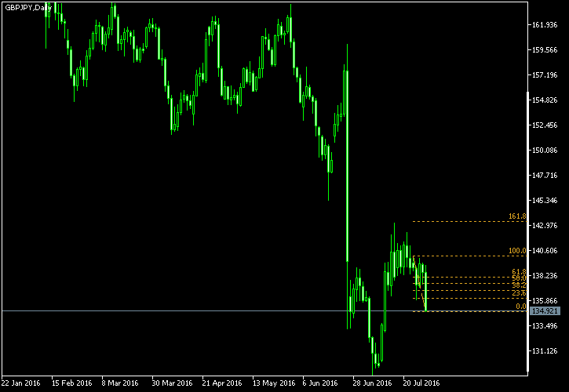
Task: Click the 145.346 price axis value
Action: (545, 201)
